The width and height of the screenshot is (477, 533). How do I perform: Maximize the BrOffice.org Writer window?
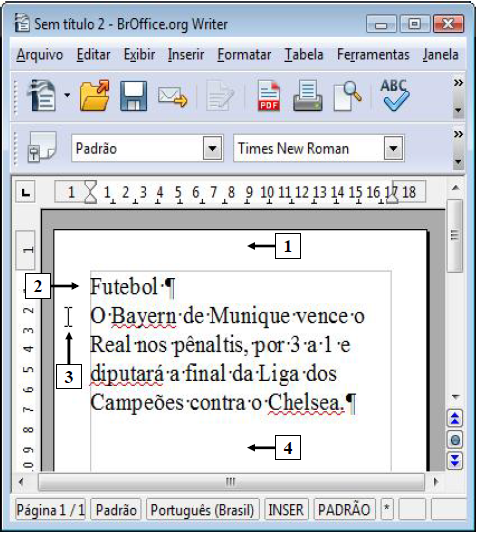(414, 24)
